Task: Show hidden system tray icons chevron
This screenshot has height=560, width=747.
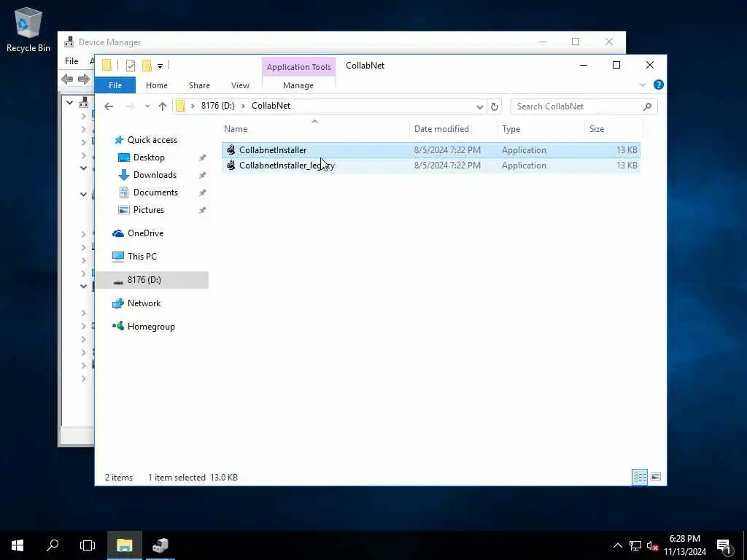Action: pyautogui.click(x=617, y=545)
